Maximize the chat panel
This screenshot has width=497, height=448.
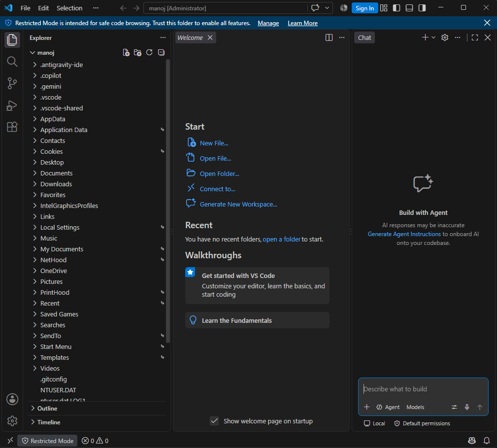point(475,37)
